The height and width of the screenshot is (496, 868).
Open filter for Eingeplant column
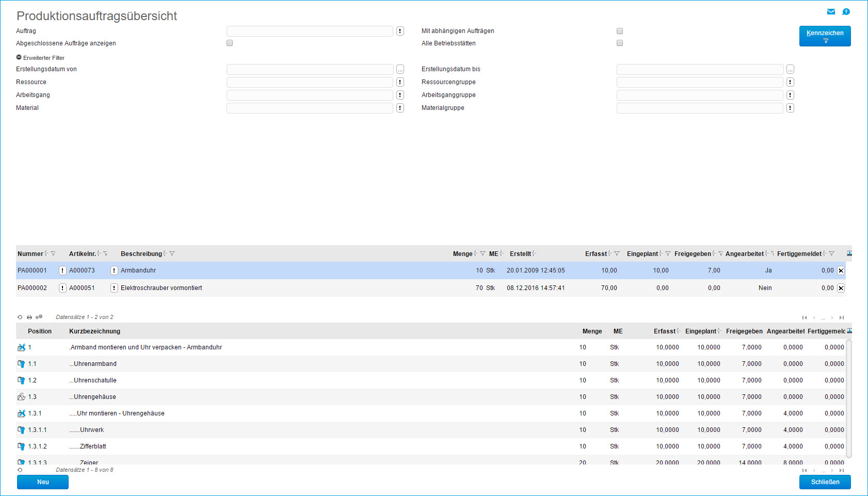668,253
